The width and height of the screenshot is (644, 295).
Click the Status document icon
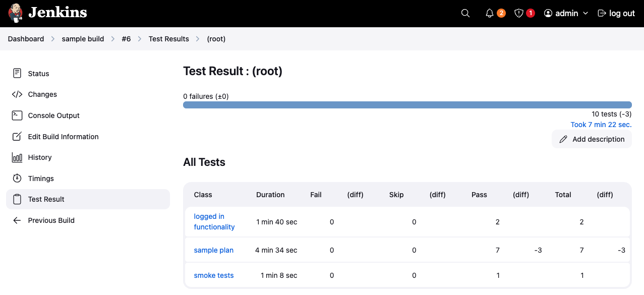coord(17,73)
